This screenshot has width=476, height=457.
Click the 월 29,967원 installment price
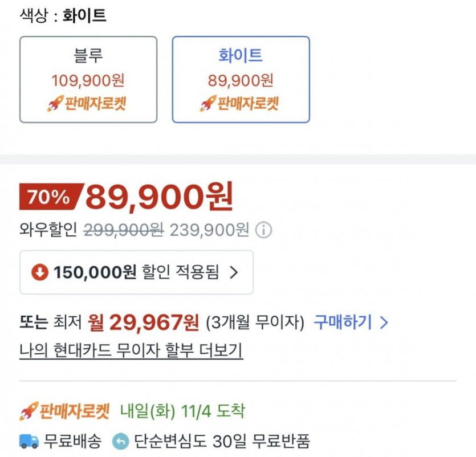pos(144,323)
